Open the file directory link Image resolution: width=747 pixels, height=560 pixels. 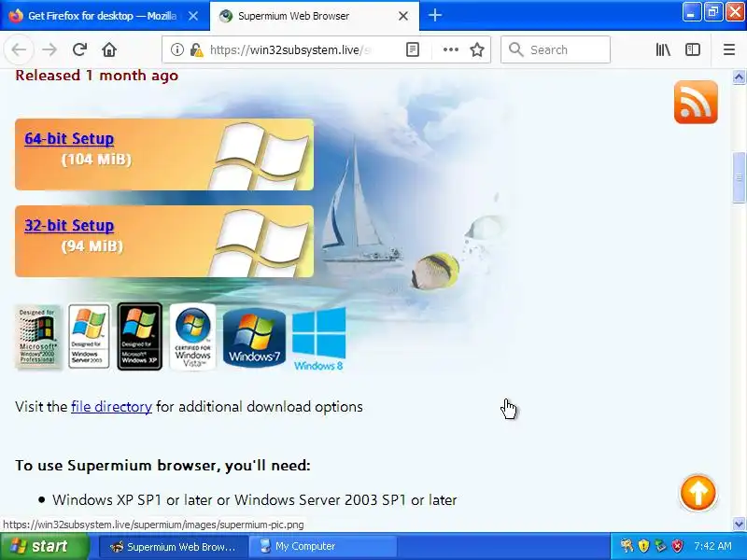pos(111,407)
